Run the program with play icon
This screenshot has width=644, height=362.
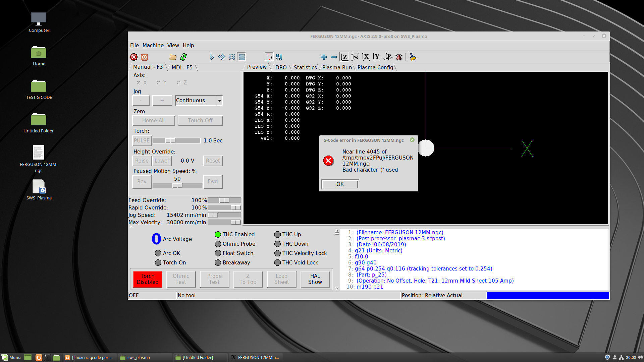pyautogui.click(x=212, y=57)
